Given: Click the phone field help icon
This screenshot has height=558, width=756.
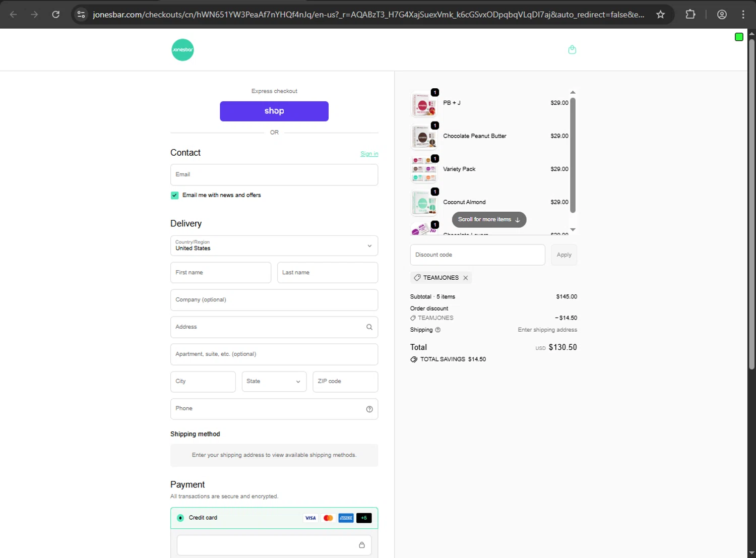Looking at the screenshot, I should tap(369, 409).
